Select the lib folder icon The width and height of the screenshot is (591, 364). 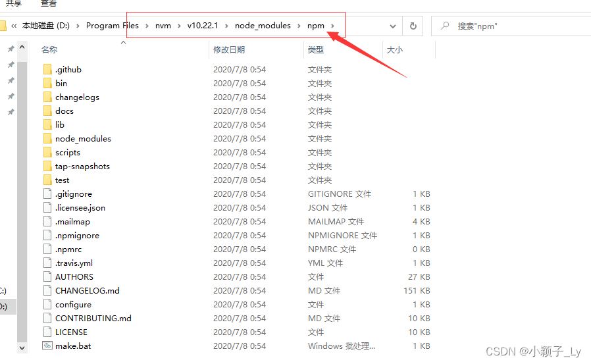[47, 124]
